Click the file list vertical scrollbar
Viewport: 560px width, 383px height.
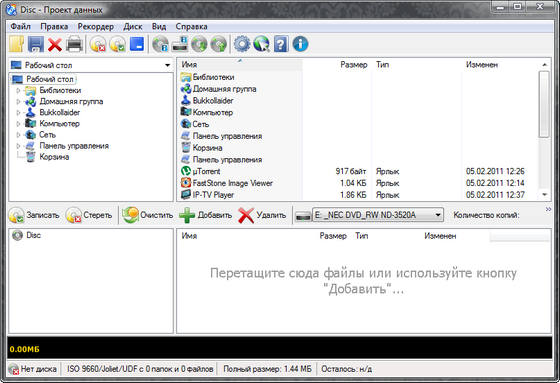pyautogui.click(x=544, y=130)
